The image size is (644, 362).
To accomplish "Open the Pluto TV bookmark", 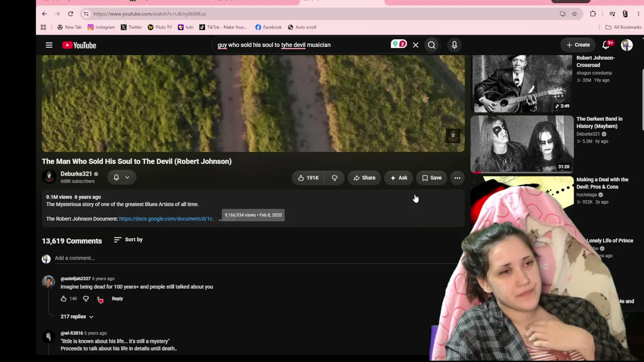I will click(x=159, y=27).
